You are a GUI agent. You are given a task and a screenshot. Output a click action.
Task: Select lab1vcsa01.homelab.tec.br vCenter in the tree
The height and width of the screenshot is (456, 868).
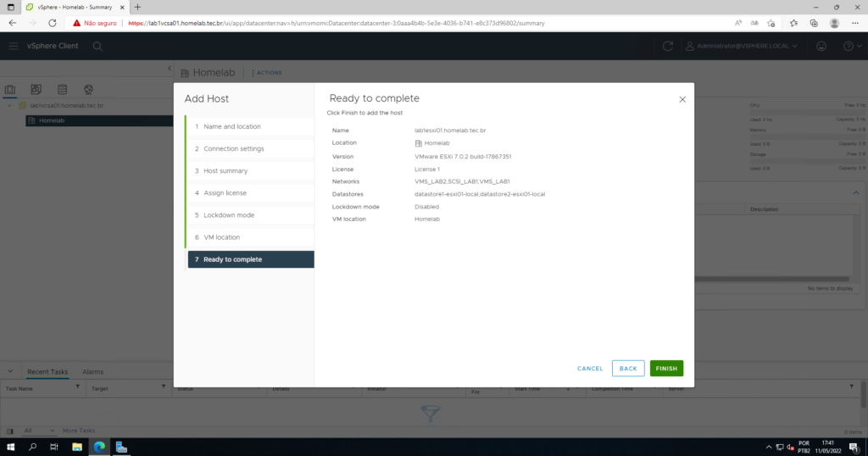[x=66, y=105]
